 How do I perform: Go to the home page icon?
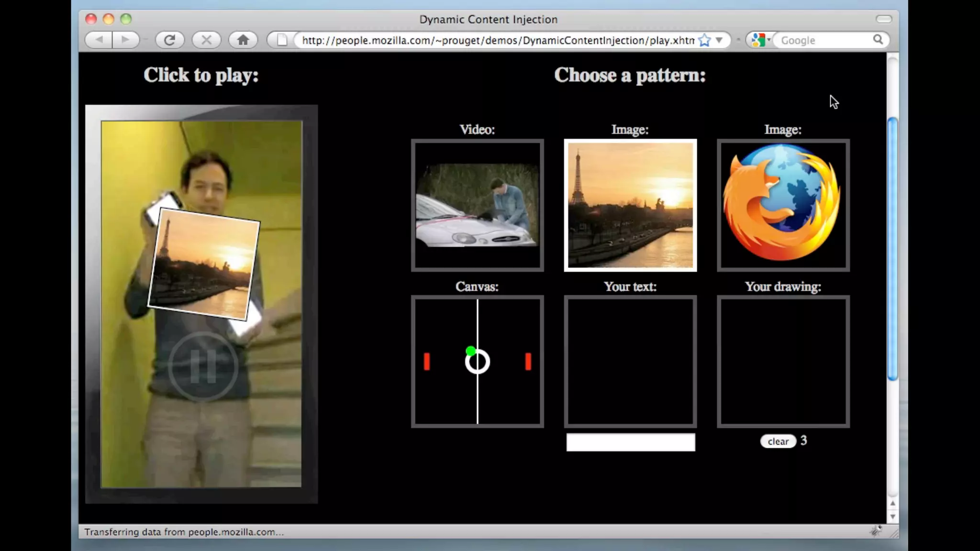(x=243, y=40)
